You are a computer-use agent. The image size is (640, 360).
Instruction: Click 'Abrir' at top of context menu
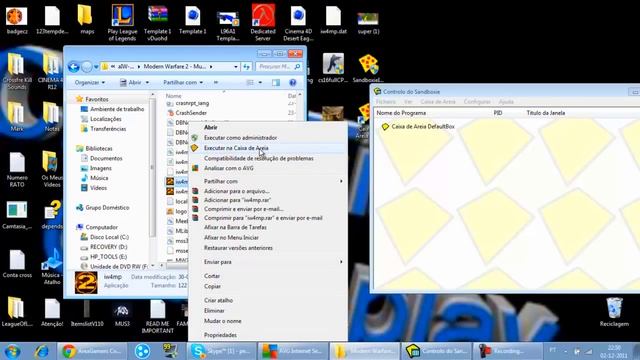pos(211,127)
